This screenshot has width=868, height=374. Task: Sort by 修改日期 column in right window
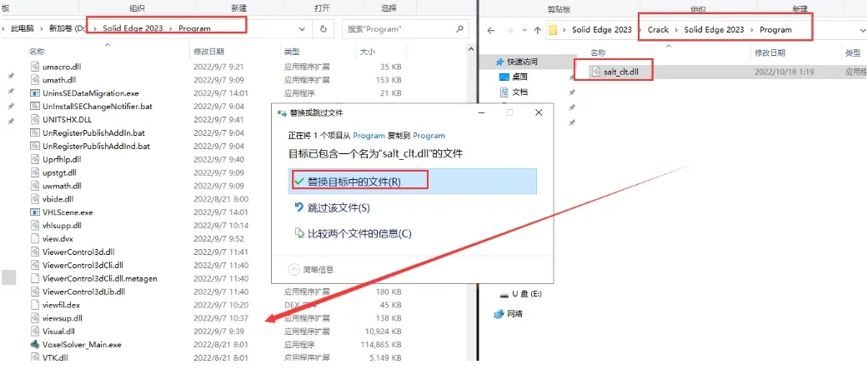[x=770, y=53]
